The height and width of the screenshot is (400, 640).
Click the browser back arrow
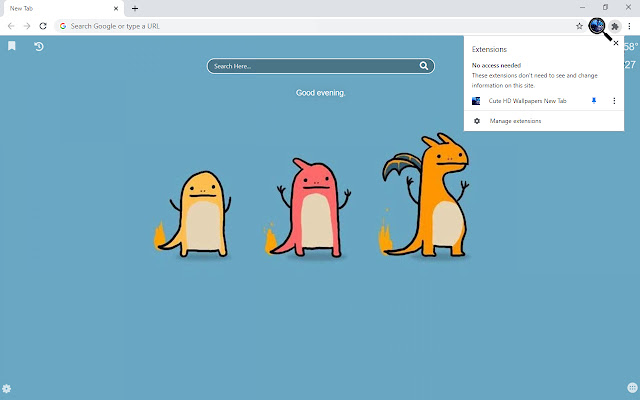coord(11,26)
